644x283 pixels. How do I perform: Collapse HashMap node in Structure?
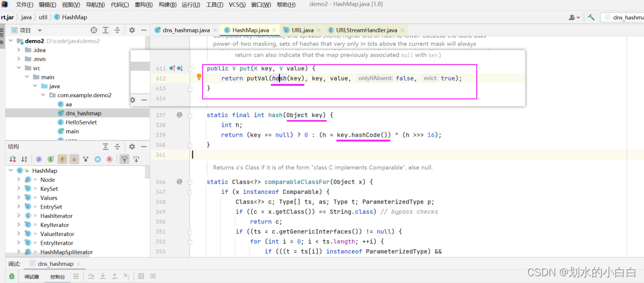click(x=10, y=170)
